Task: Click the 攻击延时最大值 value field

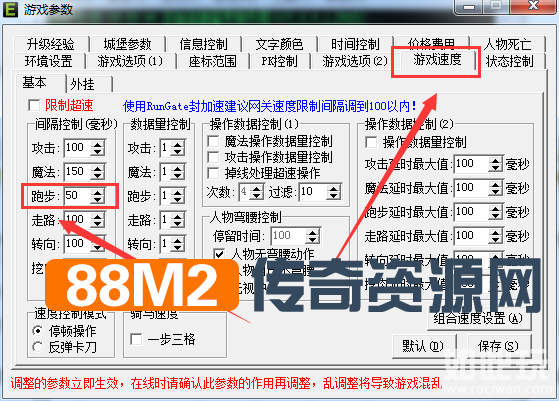Action: click(x=471, y=164)
